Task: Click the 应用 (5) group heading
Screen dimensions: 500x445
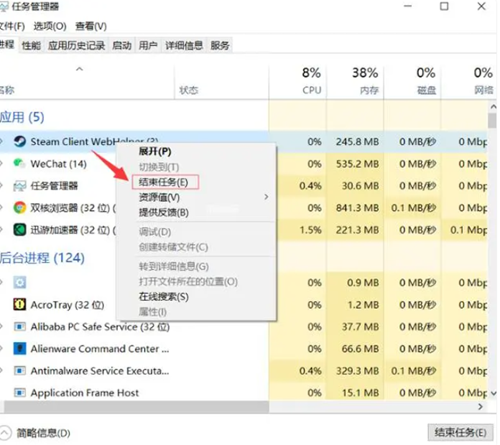Action: [x=22, y=117]
